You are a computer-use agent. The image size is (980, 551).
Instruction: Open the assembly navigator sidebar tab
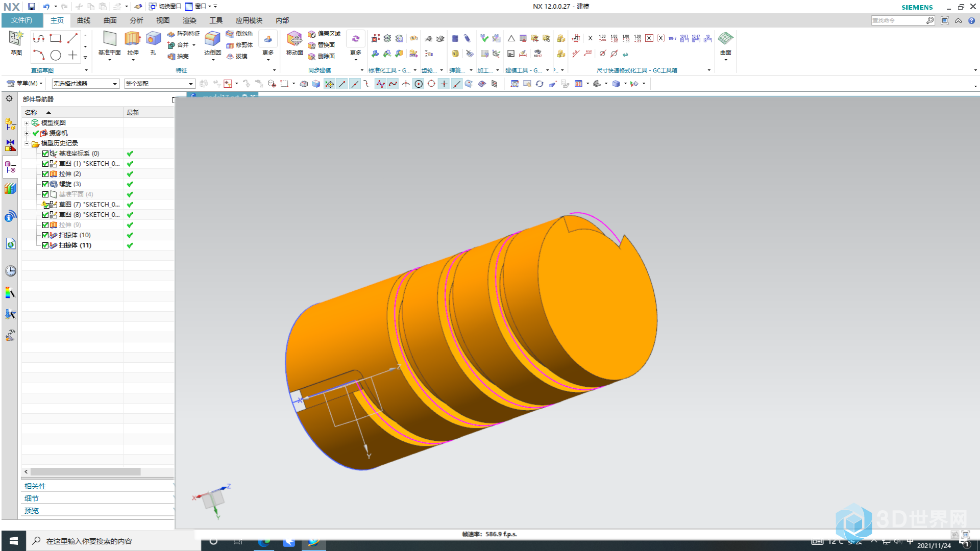[x=10, y=124]
